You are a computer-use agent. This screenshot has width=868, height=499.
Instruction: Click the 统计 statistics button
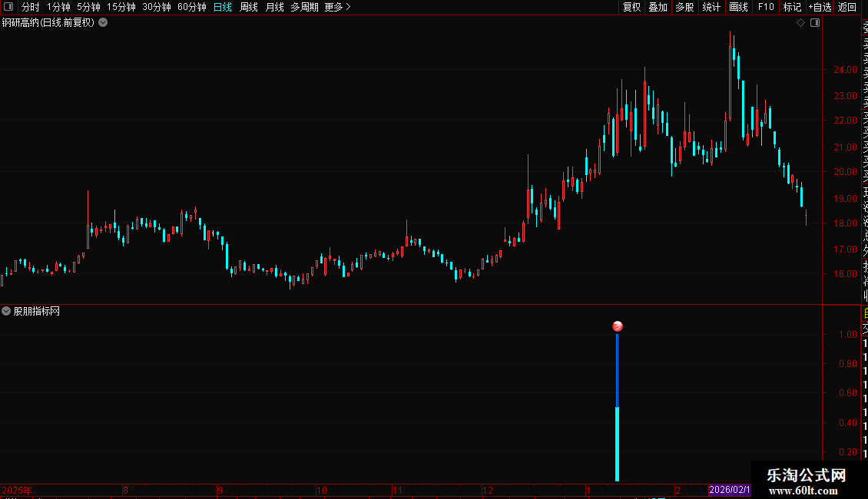(711, 7)
